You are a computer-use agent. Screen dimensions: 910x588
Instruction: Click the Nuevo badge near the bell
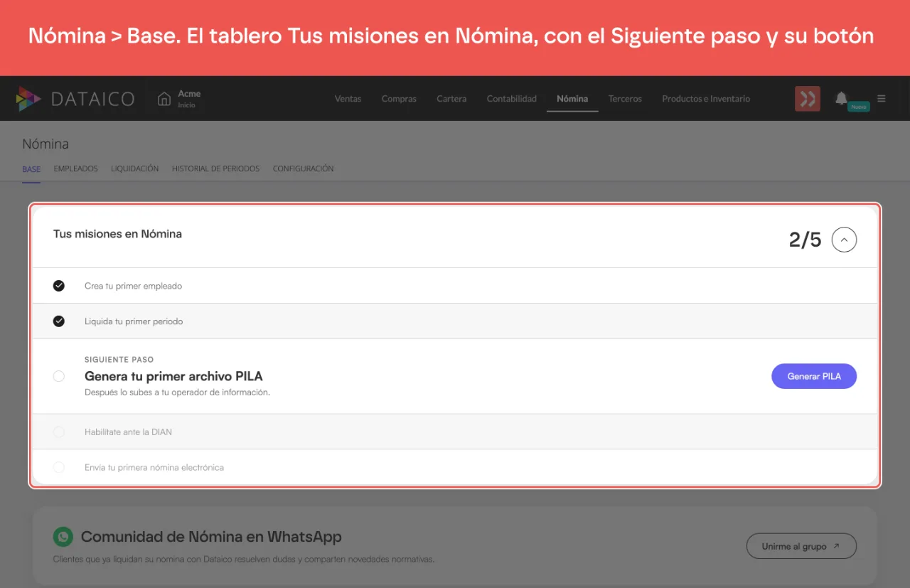click(x=859, y=107)
